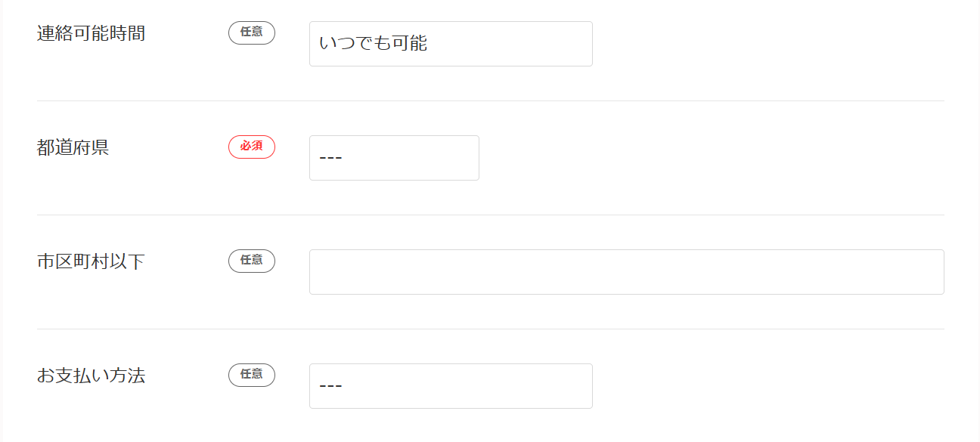Click the お支払い方法 label text
Viewport: 980px width, 442px height.
pos(91,376)
